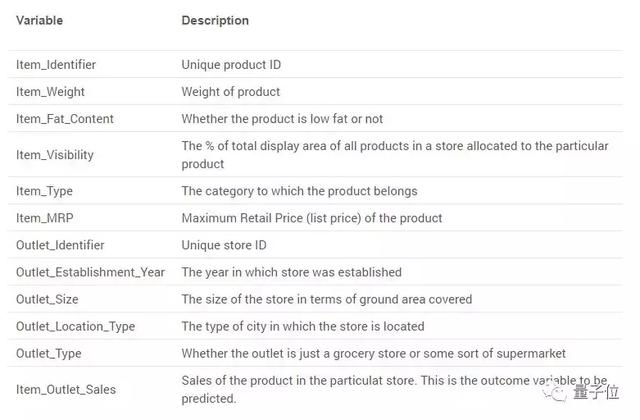Screen dimensions: 640x420
Task: Select the Outlet_Identifier variable name
Action: point(60,245)
